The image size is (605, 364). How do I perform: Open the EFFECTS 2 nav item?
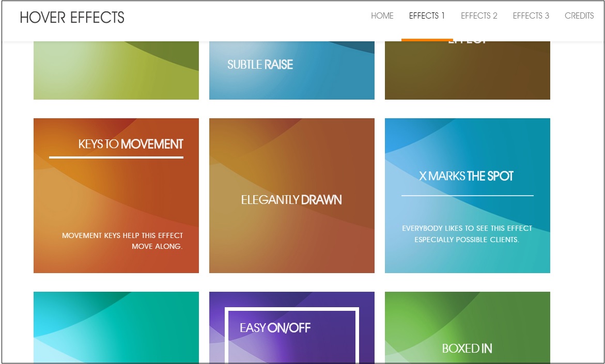pyautogui.click(x=479, y=16)
